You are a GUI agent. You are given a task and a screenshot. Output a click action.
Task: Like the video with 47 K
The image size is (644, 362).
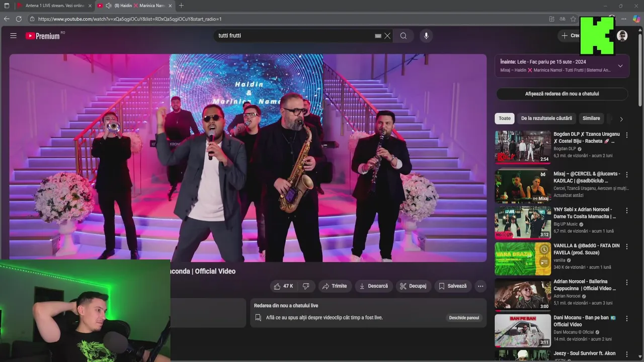[x=283, y=286]
